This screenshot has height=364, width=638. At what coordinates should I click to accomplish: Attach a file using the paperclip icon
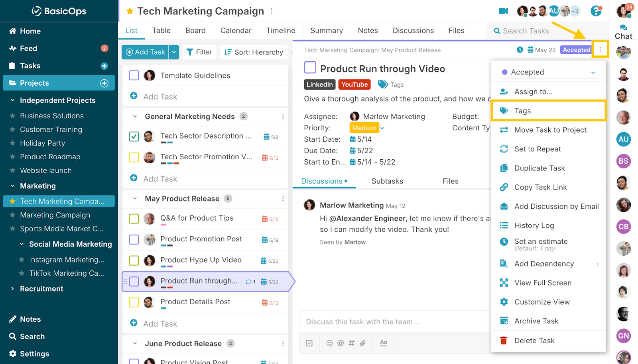[x=362, y=343]
